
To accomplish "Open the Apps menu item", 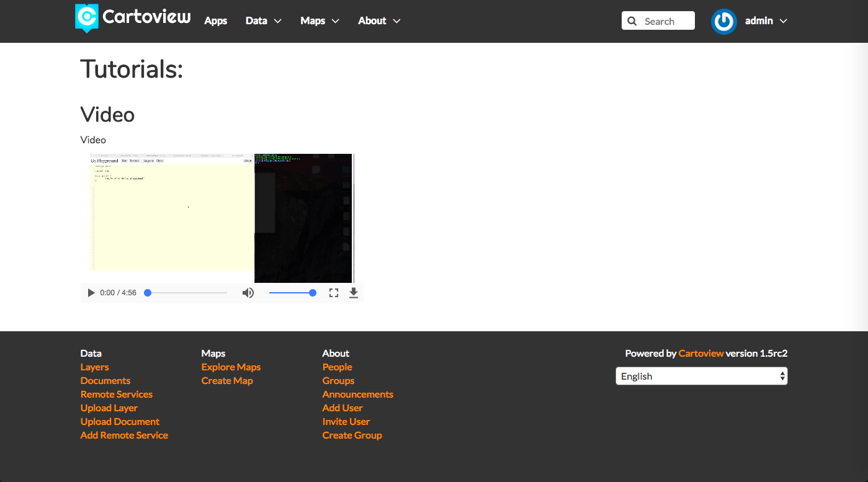I will click(x=216, y=21).
